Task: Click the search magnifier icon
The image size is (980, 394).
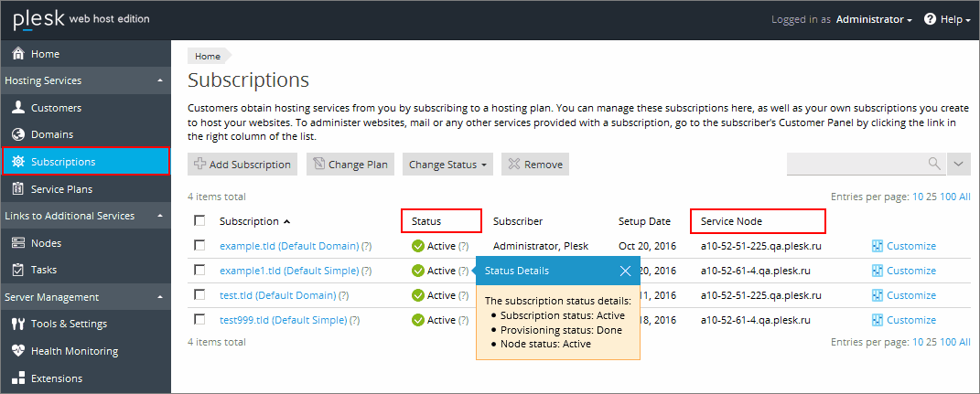Action: (934, 164)
